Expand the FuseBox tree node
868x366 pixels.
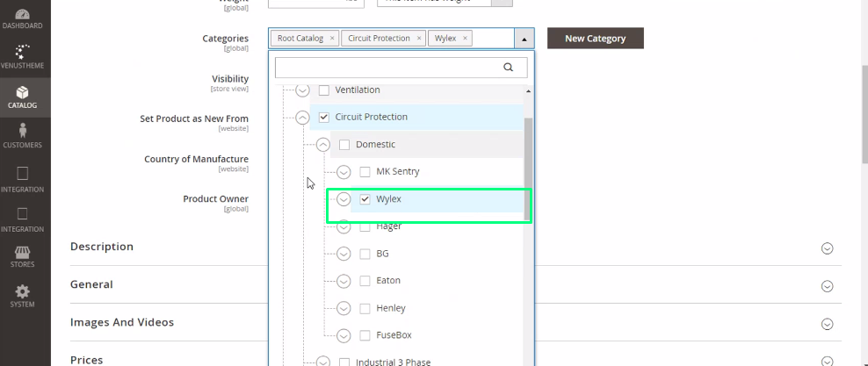tap(344, 335)
